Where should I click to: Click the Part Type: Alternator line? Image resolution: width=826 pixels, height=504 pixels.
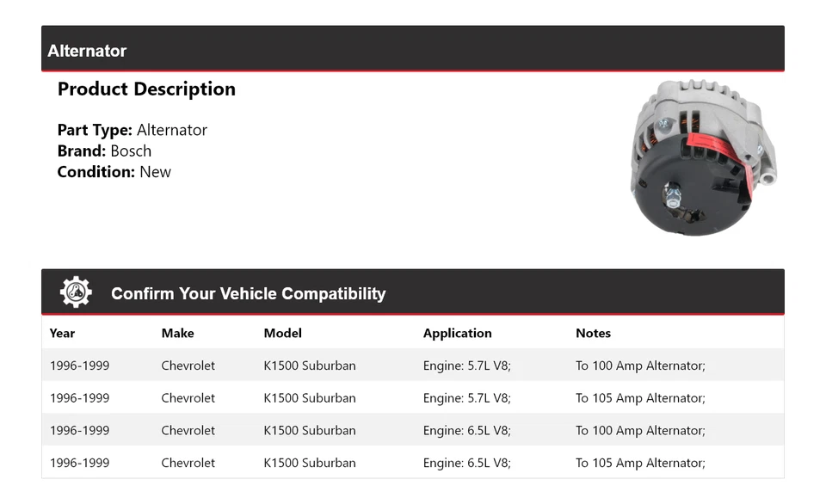click(133, 130)
